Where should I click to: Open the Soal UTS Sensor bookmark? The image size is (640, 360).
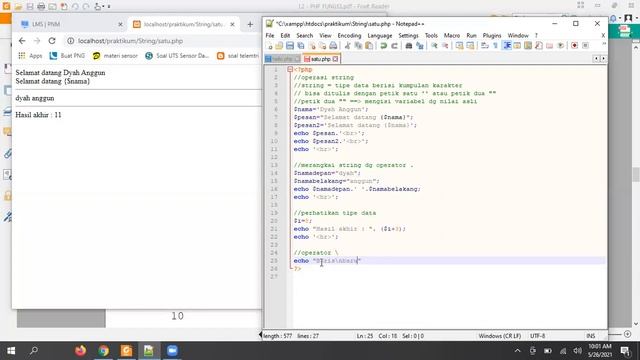(x=177, y=56)
